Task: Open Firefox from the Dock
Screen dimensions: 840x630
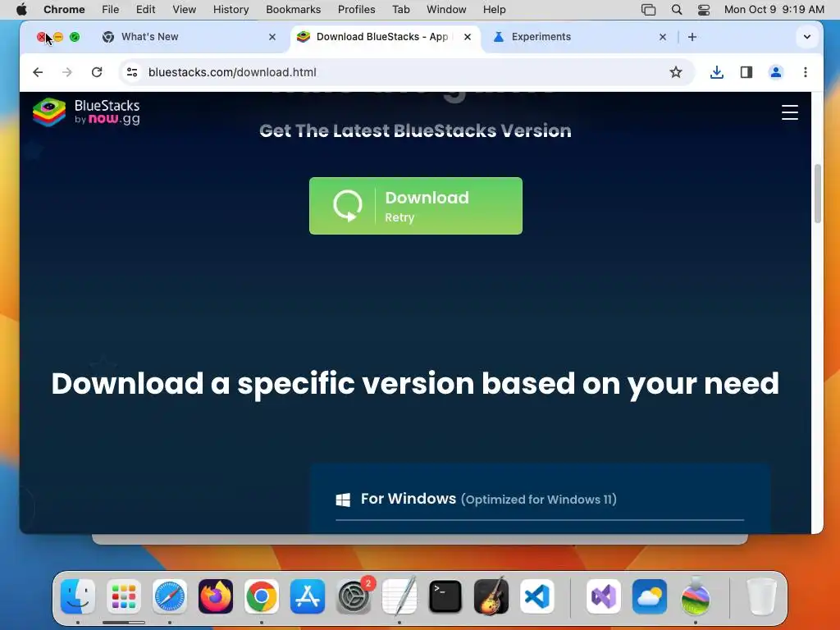Action: click(216, 596)
